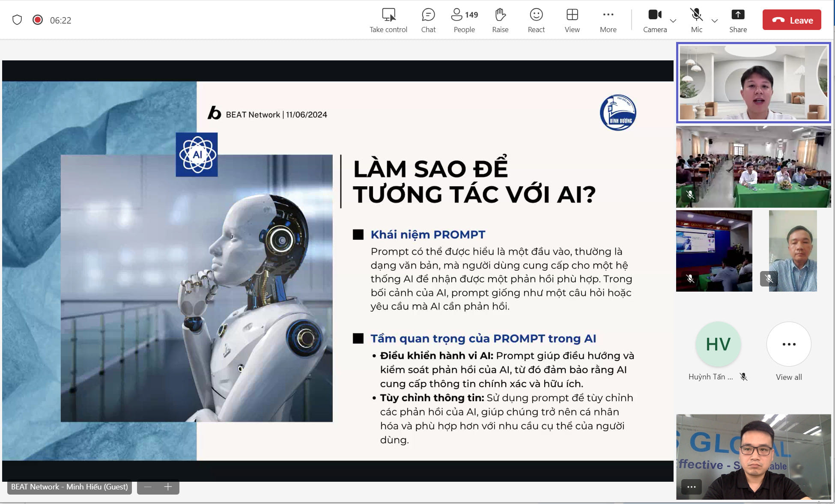Screen dimensions: 835x504
Task: Click the robot image on the slide
Action: pos(197,288)
